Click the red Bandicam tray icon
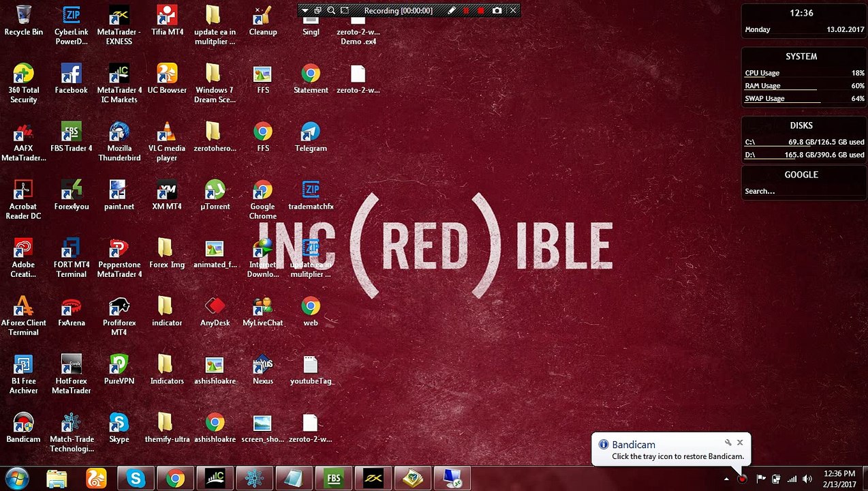Image resolution: width=868 pixels, height=491 pixels. pyautogui.click(x=743, y=479)
